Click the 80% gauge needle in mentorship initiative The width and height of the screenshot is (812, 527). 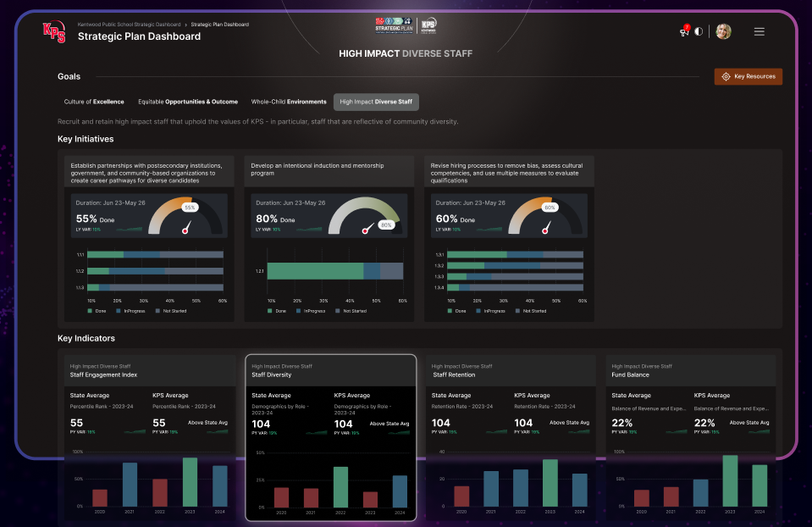point(366,229)
